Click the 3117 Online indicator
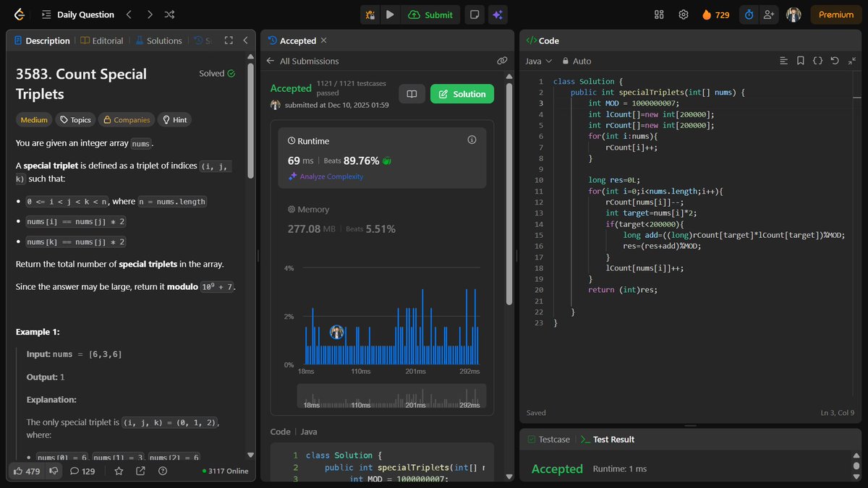 point(226,471)
